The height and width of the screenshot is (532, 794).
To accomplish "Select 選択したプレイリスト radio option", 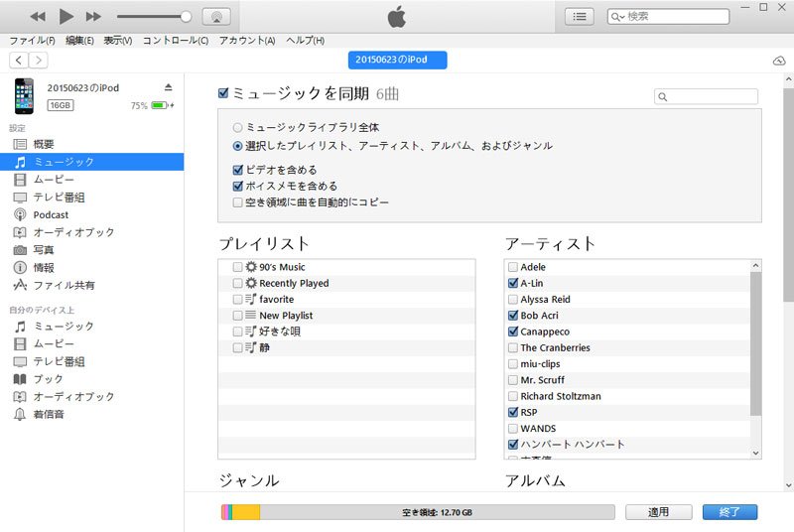I will pos(237,146).
